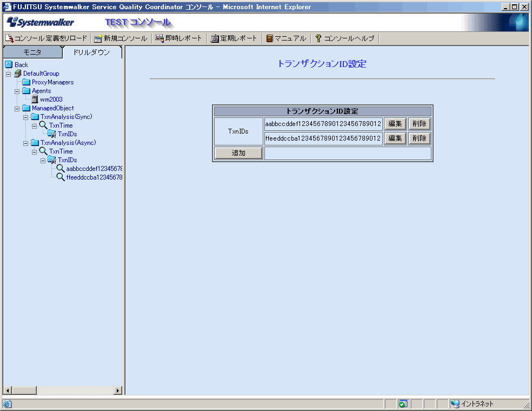Collapse the TxnAnalysis(Sync) node
This screenshot has height=411, width=532.
coord(25,118)
